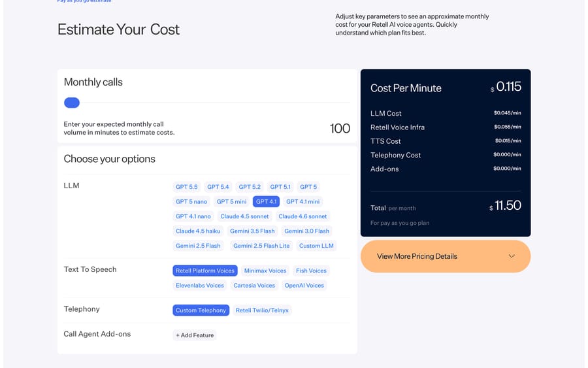Viewport: 588px width, 368px height.
Task: Choose GPT 5.1 as the LLM
Action: coord(280,187)
